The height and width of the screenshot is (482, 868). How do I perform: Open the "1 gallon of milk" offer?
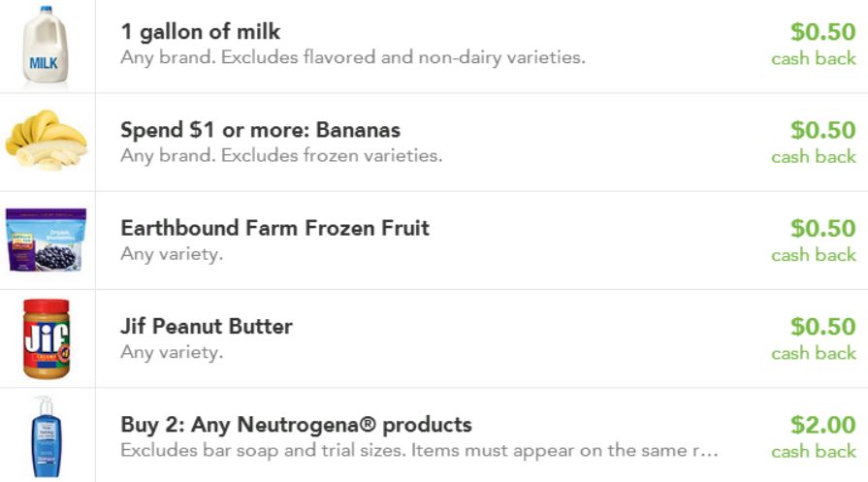click(x=201, y=32)
